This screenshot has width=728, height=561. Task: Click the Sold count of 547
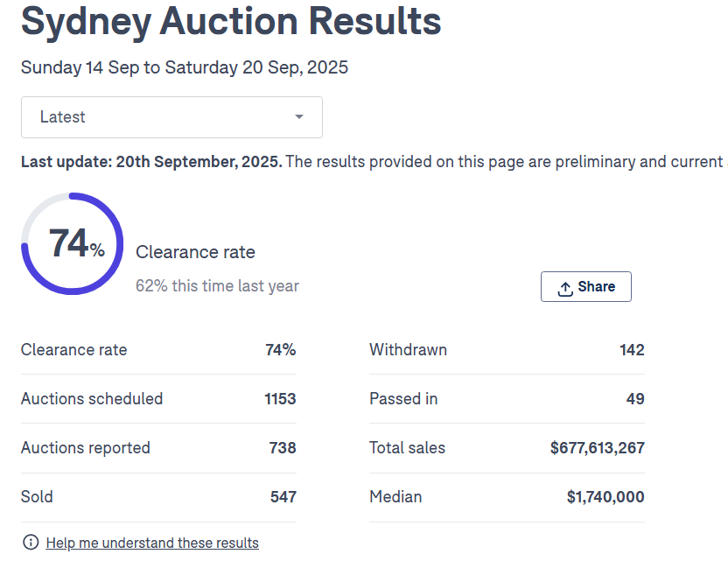(283, 497)
